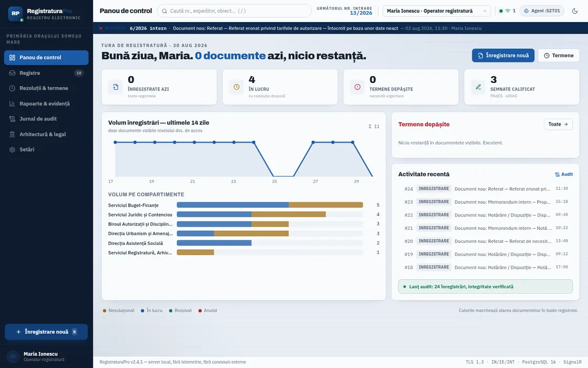Toggle dark mode with the moon icon
588x368 pixels.
click(574, 11)
